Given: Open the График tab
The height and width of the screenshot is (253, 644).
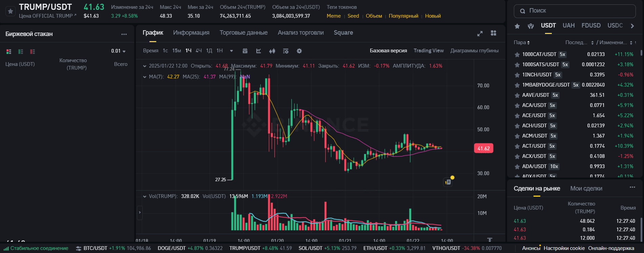Looking at the screenshot, I should (x=153, y=33).
